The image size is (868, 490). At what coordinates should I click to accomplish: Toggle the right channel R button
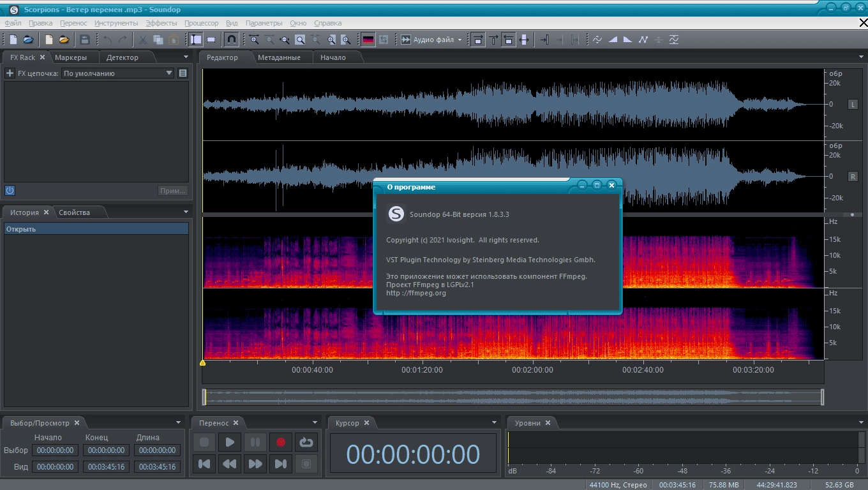[x=853, y=176]
